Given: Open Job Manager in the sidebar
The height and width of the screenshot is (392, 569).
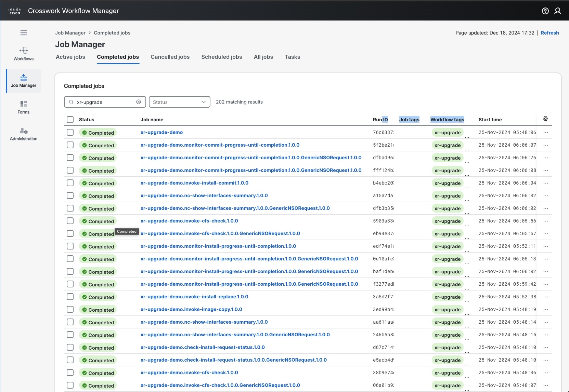Looking at the screenshot, I should pyautogui.click(x=24, y=81).
